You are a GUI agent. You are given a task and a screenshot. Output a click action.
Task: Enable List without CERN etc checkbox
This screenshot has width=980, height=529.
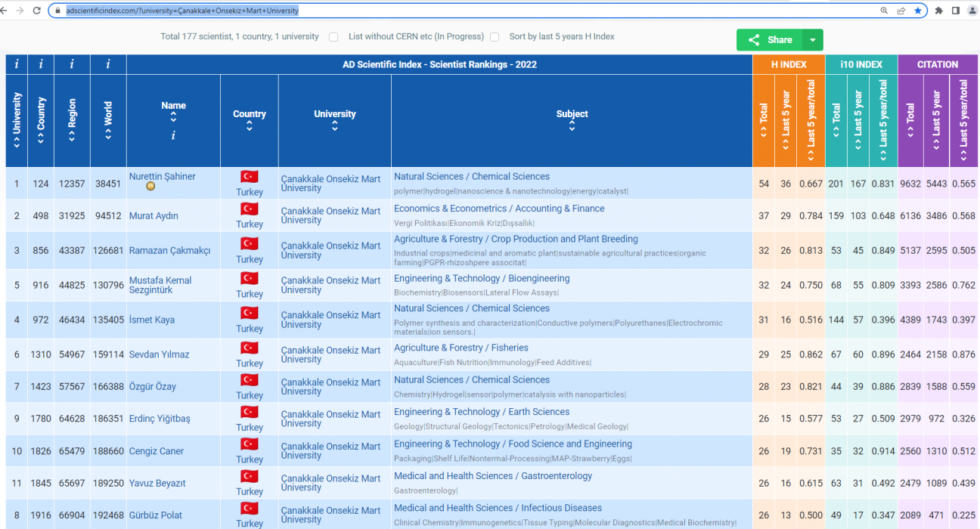333,37
